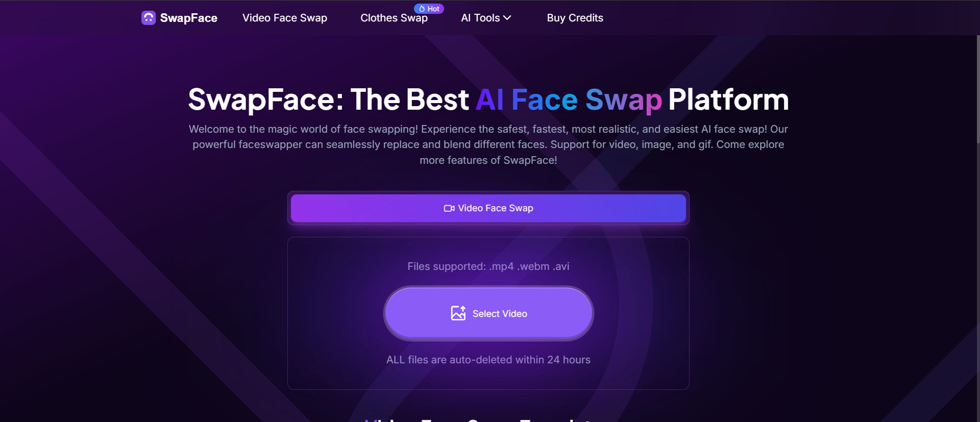
Task: Open the Clothes Swap page from the navbar
Action: click(394, 18)
